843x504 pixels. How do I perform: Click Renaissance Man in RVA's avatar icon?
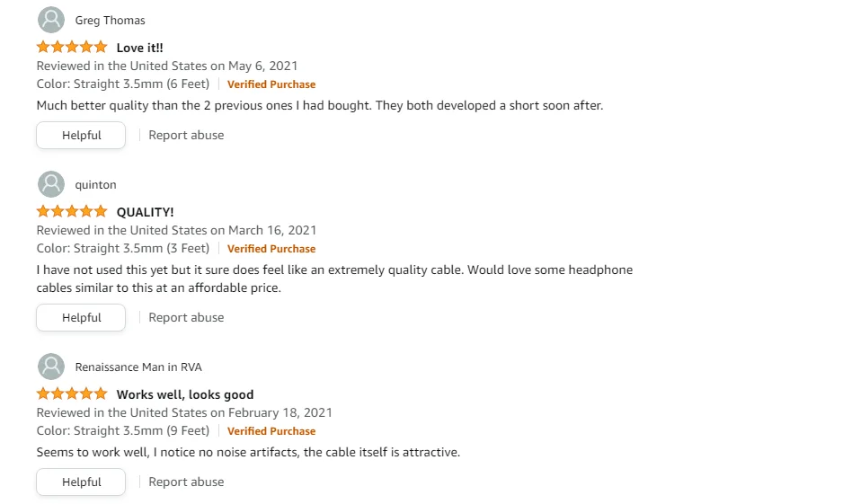point(51,367)
